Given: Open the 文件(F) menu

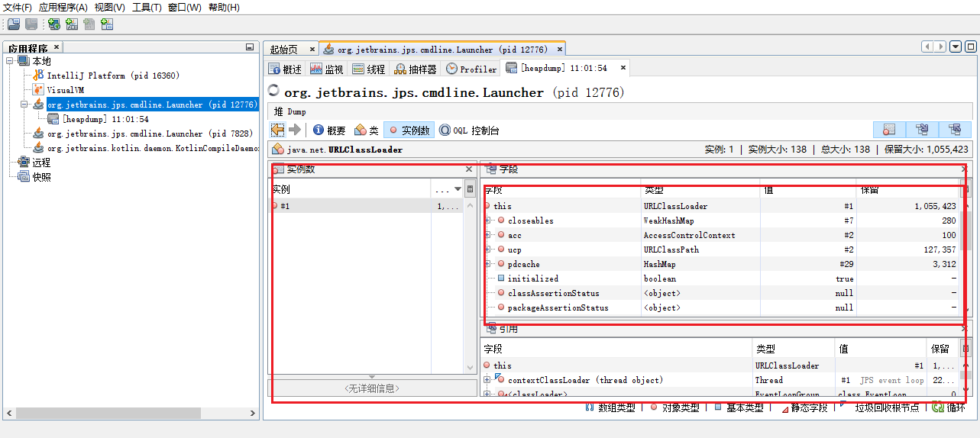Looking at the screenshot, I should click(18, 8).
